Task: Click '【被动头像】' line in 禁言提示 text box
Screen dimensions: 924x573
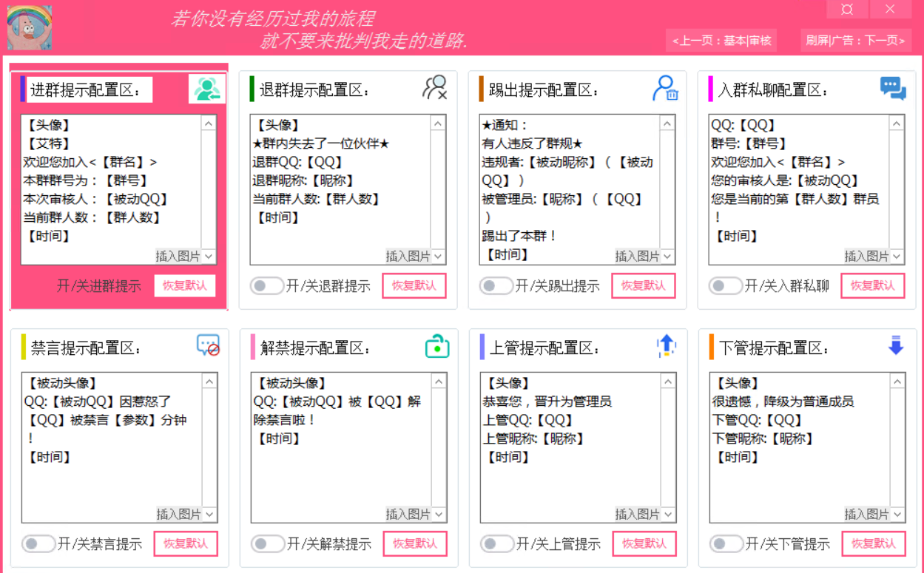Action: click(61, 383)
